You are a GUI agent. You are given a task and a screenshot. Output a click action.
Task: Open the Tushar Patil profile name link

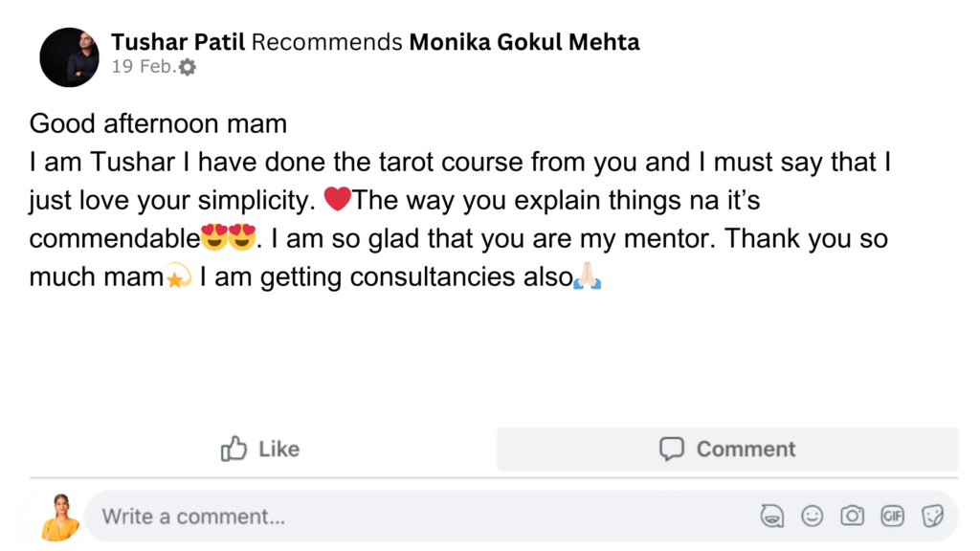pyautogui.click(x=178, y=42)
